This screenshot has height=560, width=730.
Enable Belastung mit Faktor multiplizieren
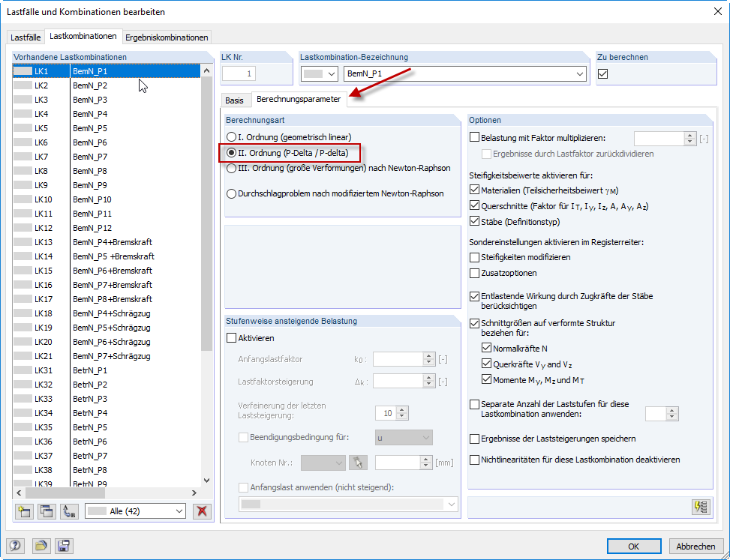click(474, 138)
